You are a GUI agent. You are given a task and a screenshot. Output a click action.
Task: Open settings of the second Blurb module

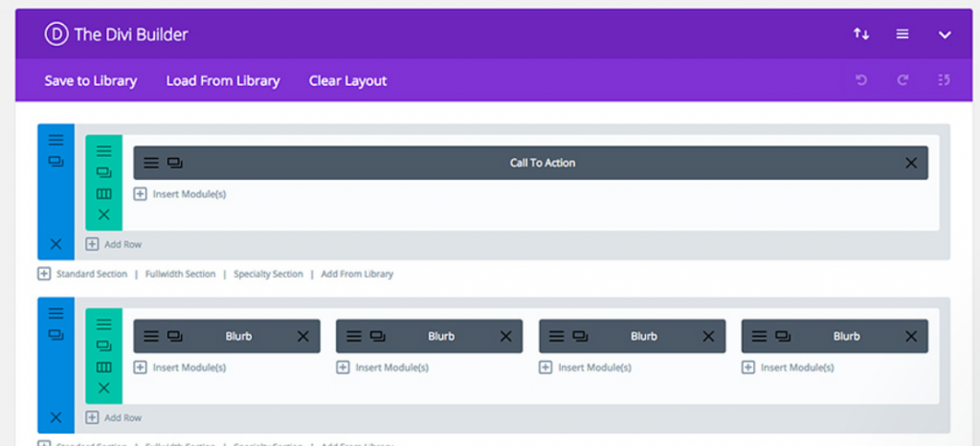coord(354,337)
